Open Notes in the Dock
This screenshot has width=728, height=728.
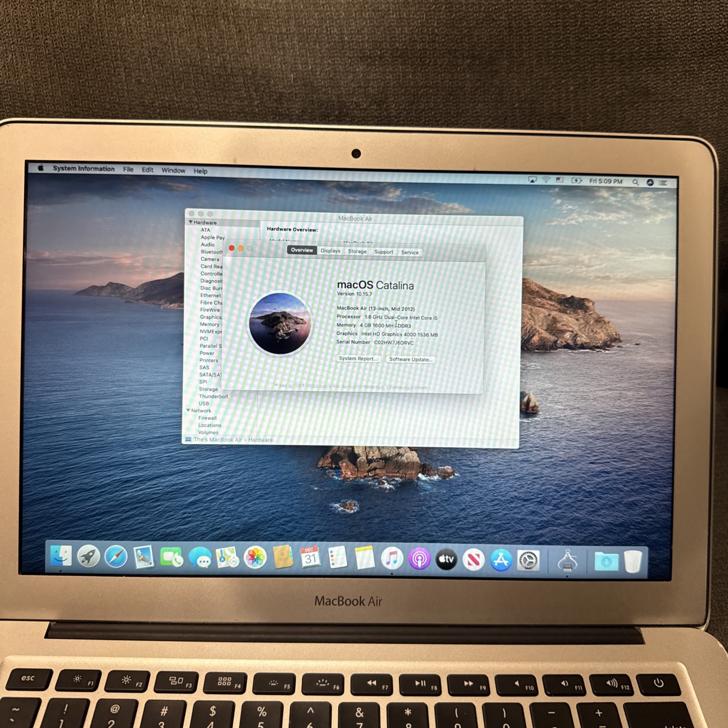(x=364, y=558)
